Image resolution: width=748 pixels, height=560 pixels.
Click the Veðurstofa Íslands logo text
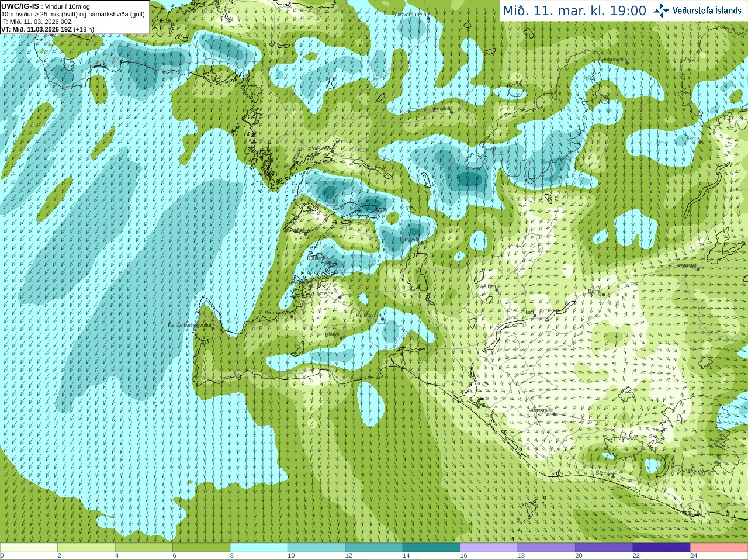point(707,11)
